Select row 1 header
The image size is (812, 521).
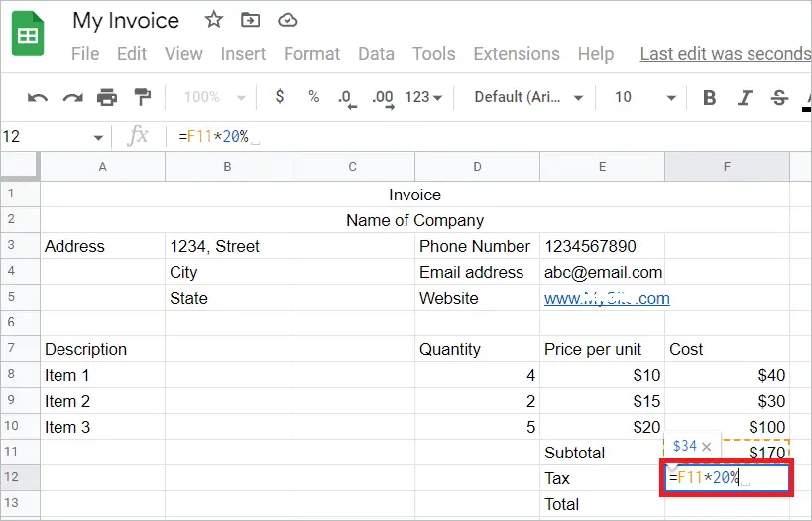click(x=20, y=194)
